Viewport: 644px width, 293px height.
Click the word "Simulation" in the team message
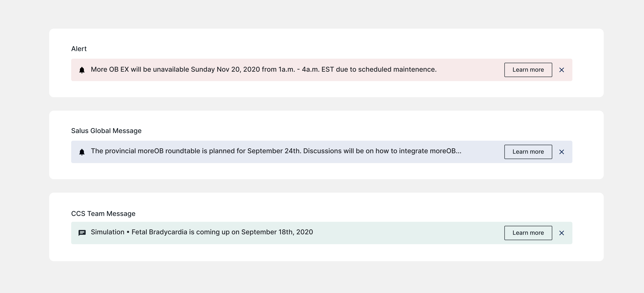point(108,232)
